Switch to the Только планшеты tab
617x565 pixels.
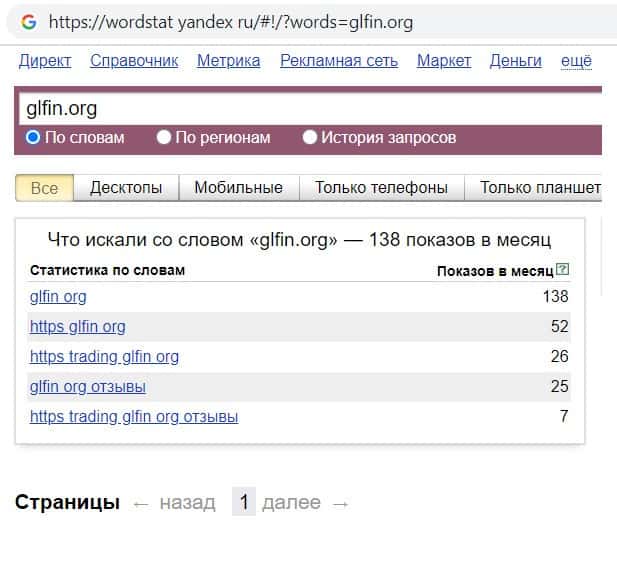(x=533, y=188)
